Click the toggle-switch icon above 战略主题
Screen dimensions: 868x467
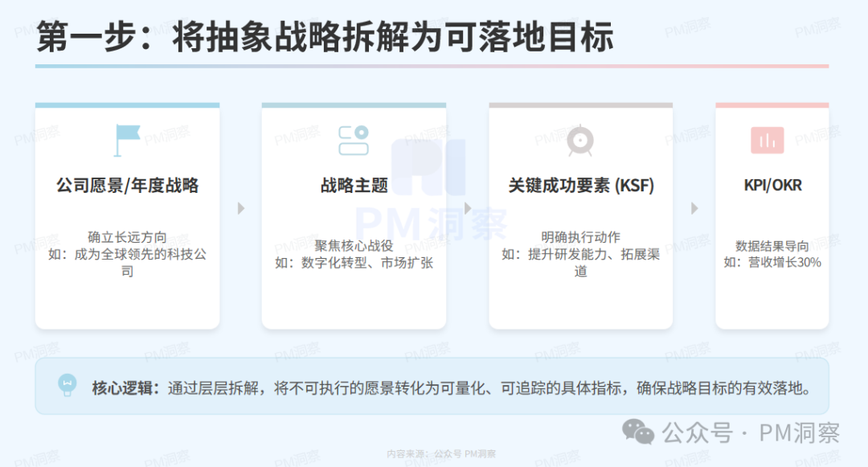tap(354, 140)
